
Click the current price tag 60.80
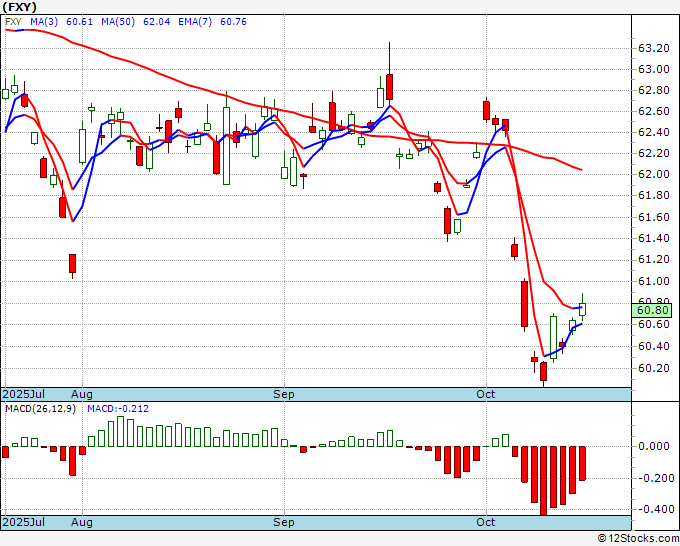pyautogui.click(x=652, y=311)
